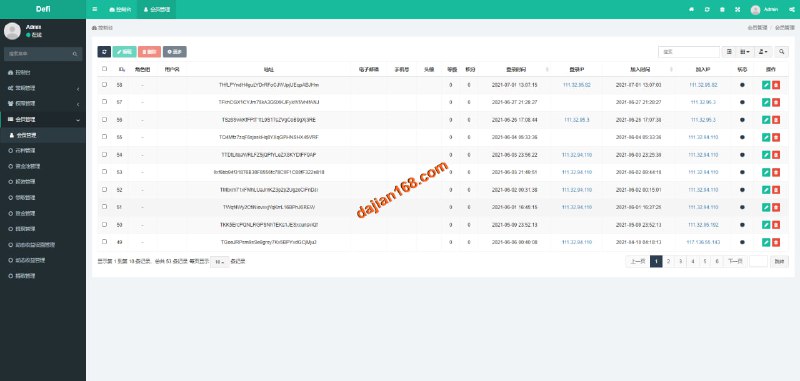
Task: Sort by the login time column arrows
Action: coord(547,69)
